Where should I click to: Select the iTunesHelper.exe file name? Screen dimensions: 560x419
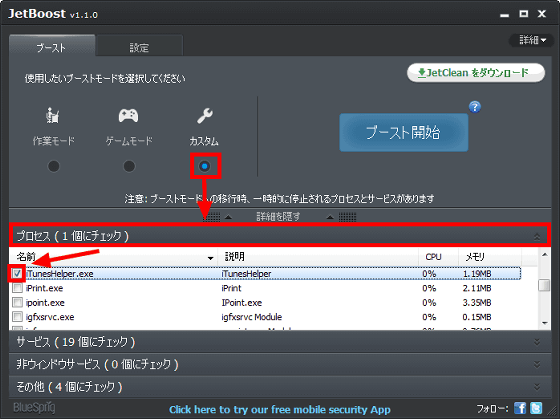(60, 274)
